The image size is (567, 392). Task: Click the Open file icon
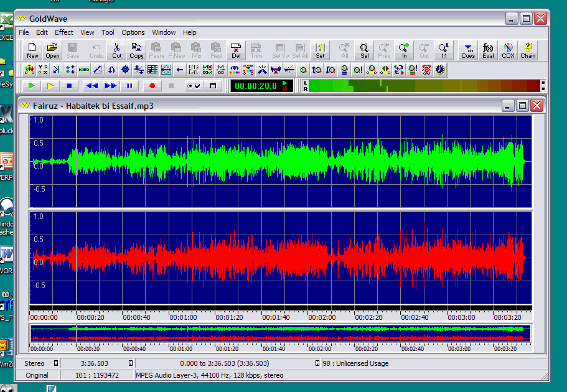pyautogui.click(x=52, y=50)
